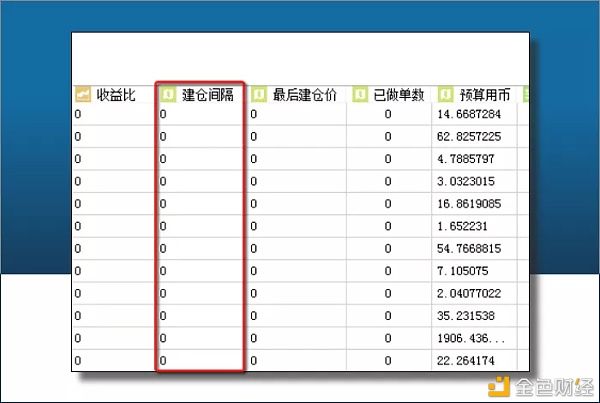Sort by the 建仓间隔 column header
The width and height of the screenshot is (600, 403).
pyautogui.click(x=210, y=95)
